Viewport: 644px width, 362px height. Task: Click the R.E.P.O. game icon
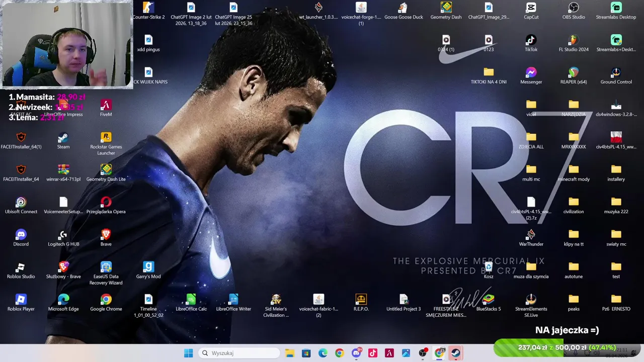tap(361, 303)
